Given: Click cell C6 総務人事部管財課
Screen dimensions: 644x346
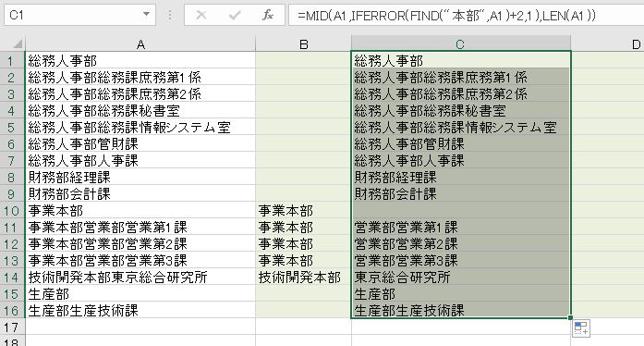Looking at the screenshot, I should 461,144.
